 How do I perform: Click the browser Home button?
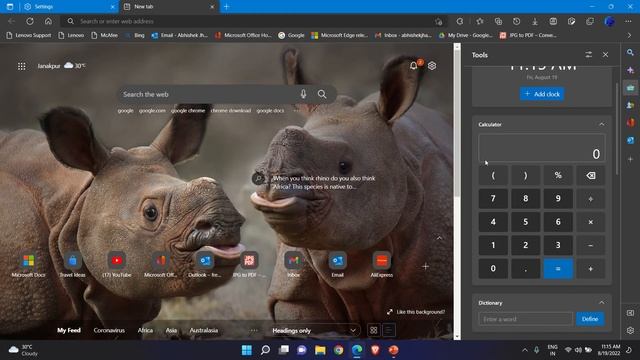point(48,21)
